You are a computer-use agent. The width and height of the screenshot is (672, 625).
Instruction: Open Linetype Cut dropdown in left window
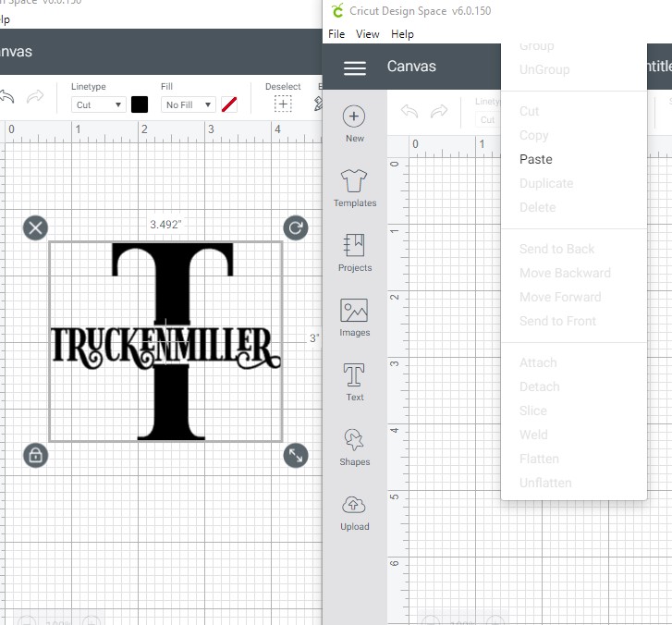(x=99, y=104)
